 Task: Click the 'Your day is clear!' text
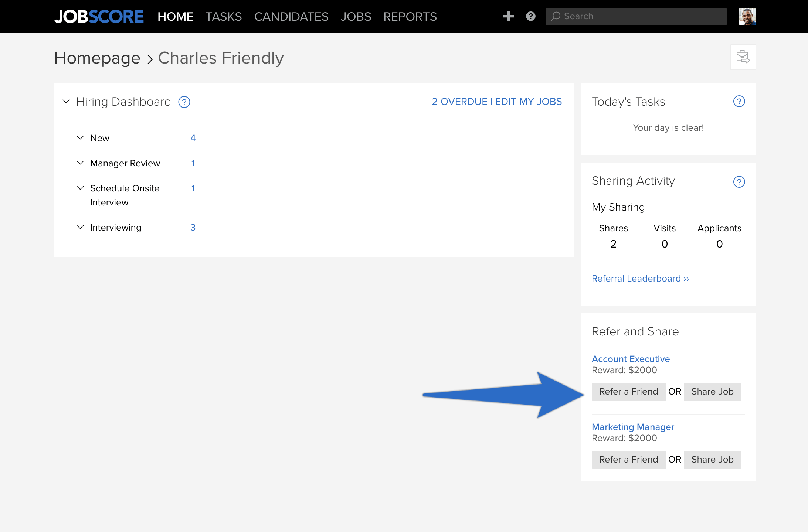[x=668, y=128]
